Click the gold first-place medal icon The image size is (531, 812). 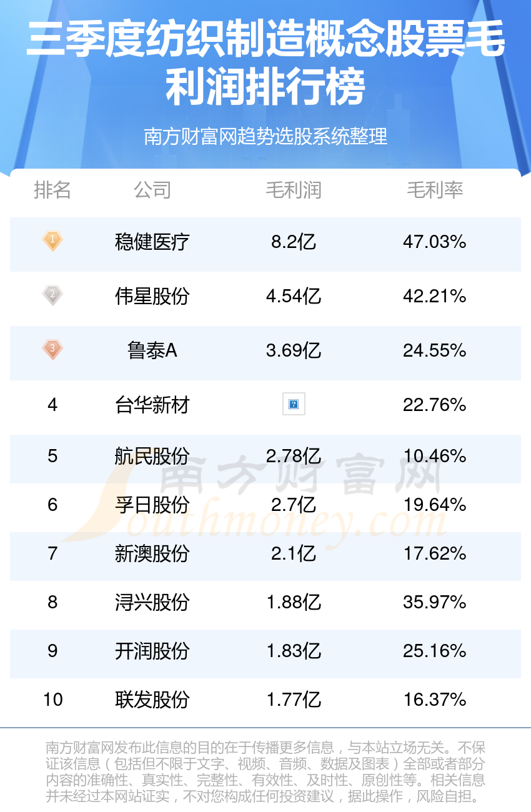52,241
